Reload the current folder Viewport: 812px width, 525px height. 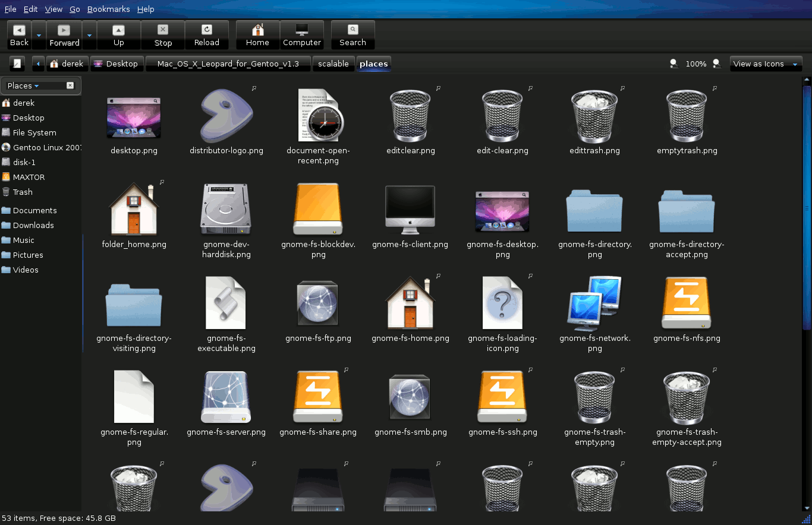[207, 35]
